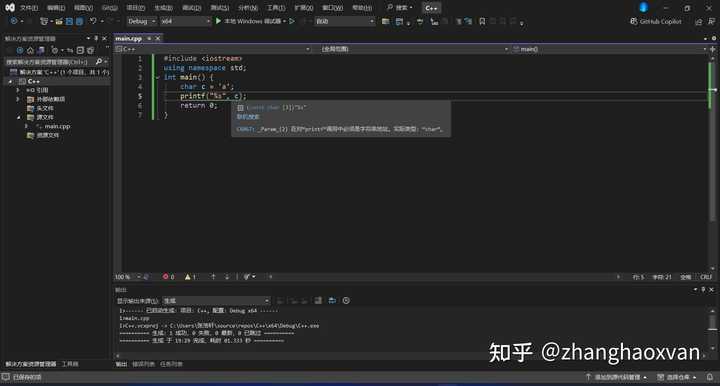Screen dimensions: 720x386
Task: Open the C++ project scope dropdown
Action: [214, 49]
